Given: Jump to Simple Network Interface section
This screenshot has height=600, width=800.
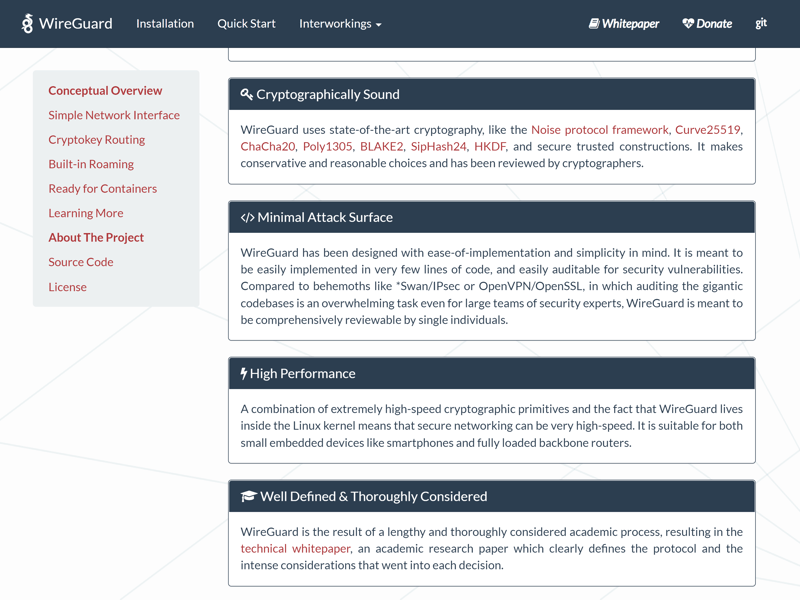Looking at the screenshot, I should (114, 115).
